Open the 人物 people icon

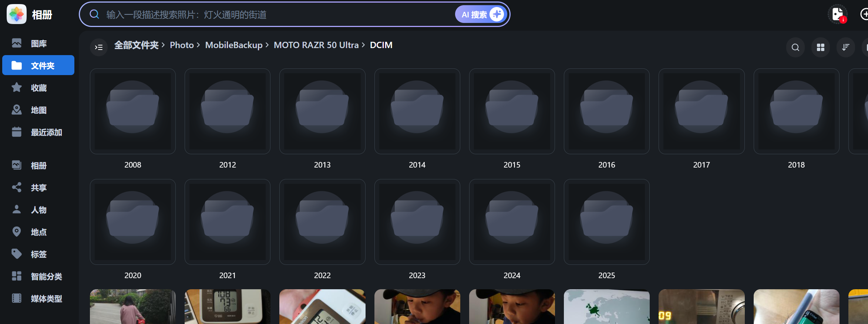pyautogui.click(x=17, y=210)
